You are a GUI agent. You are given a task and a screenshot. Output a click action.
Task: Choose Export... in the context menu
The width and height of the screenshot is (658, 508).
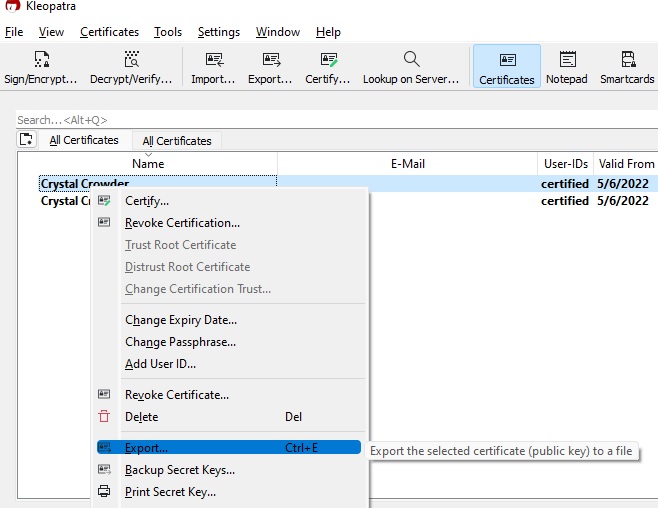pyautogui.click(x=229, y=447)
